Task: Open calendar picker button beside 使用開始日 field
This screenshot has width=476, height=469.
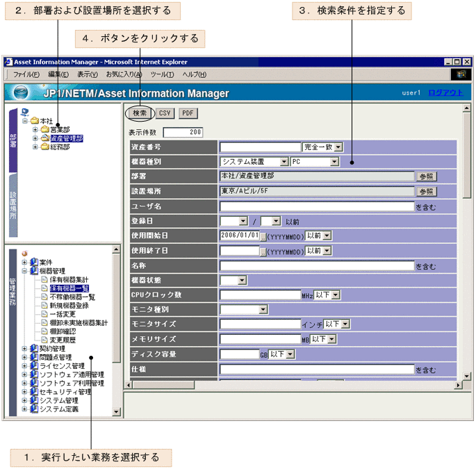Action: point(263,236)
